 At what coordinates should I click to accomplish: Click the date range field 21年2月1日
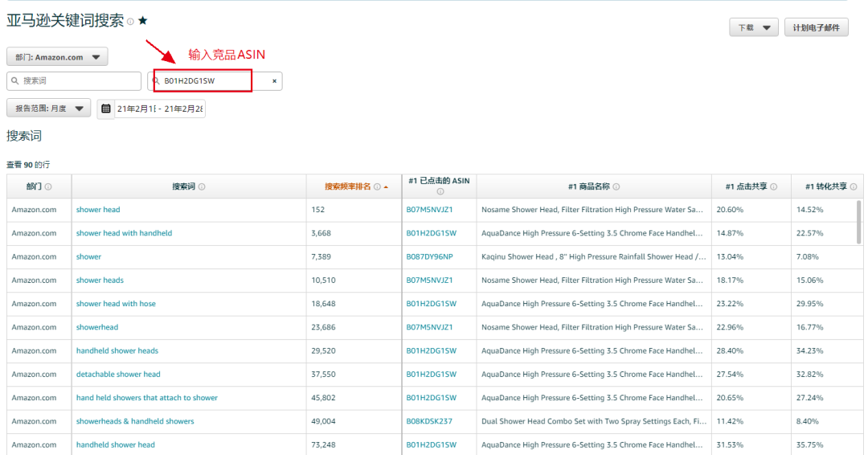[159, 109]
